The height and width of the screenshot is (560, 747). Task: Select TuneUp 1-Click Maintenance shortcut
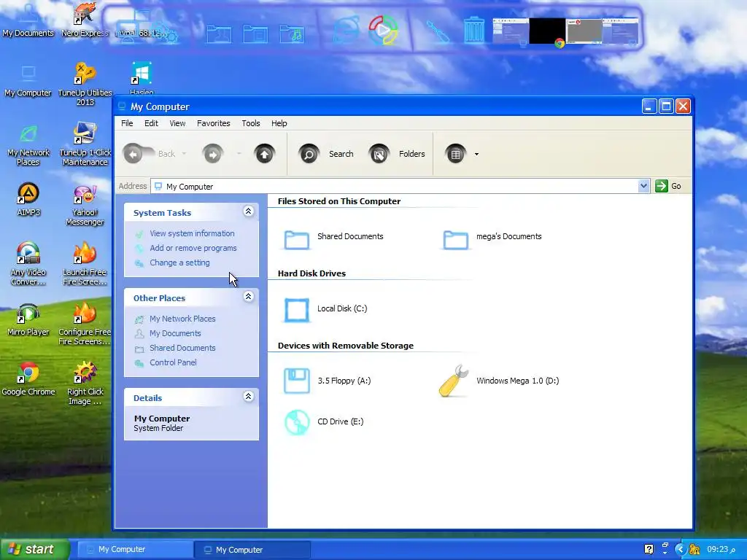85,144
